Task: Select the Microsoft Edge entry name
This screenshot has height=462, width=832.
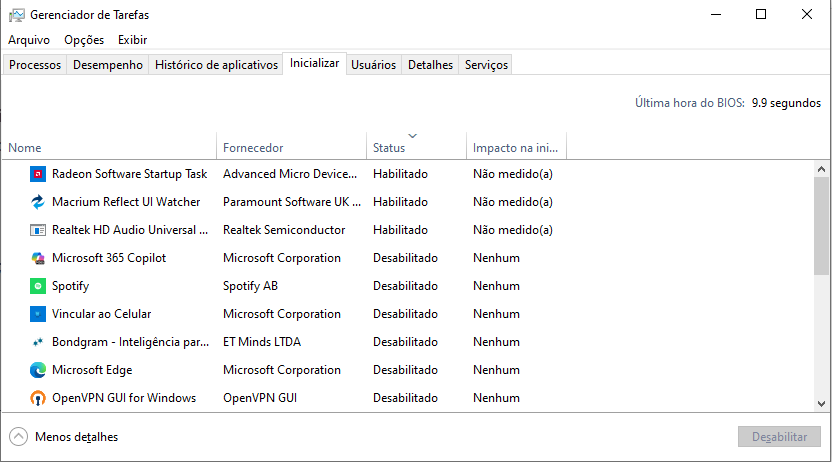Action: pyautogui.click(x=92, y=370)
